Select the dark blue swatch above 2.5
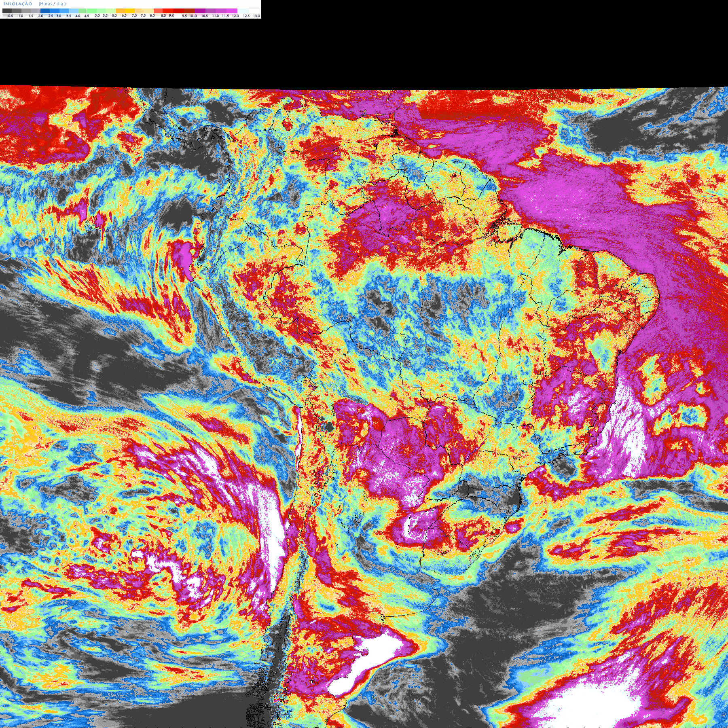Image resolution: width=728 pixels, height=728 pixels. (x=45, y=11)
